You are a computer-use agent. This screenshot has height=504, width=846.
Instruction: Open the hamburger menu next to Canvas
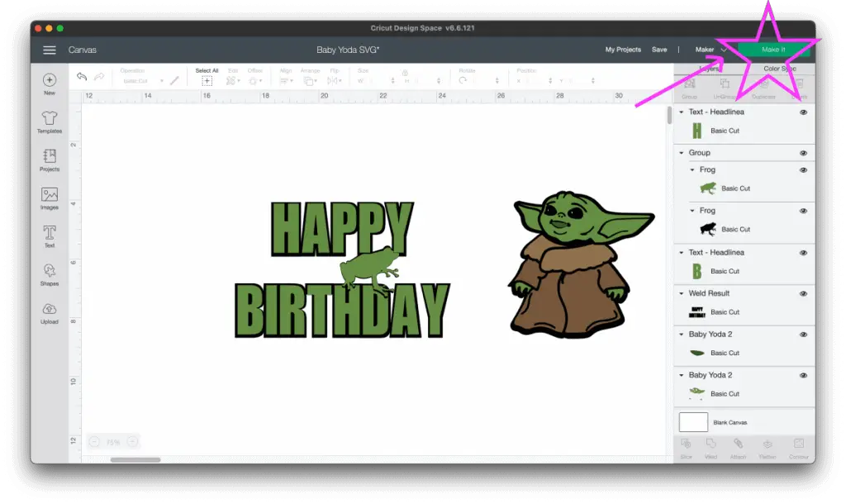tap(49, 50)
